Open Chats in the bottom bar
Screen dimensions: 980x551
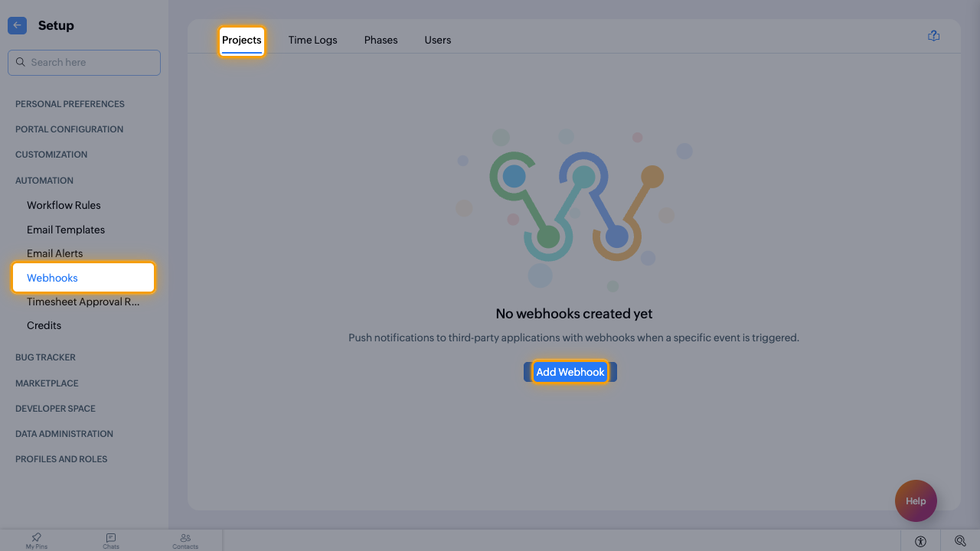point(111,541)
